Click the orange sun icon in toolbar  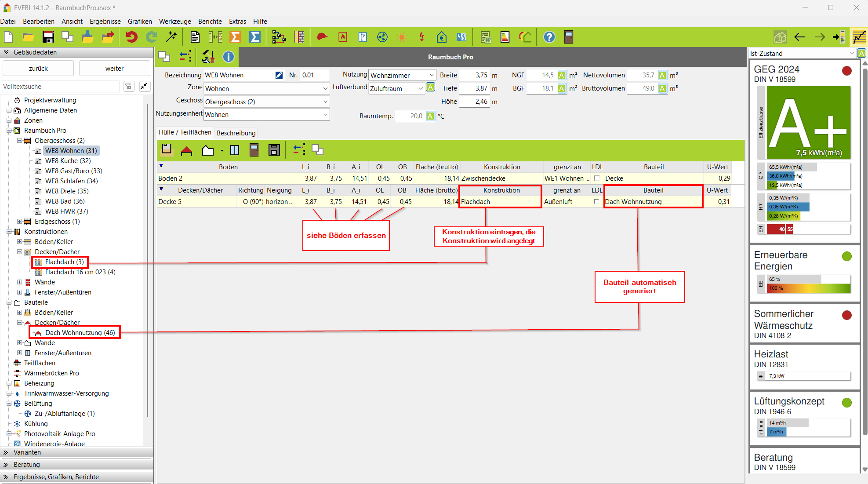(402, 37)
